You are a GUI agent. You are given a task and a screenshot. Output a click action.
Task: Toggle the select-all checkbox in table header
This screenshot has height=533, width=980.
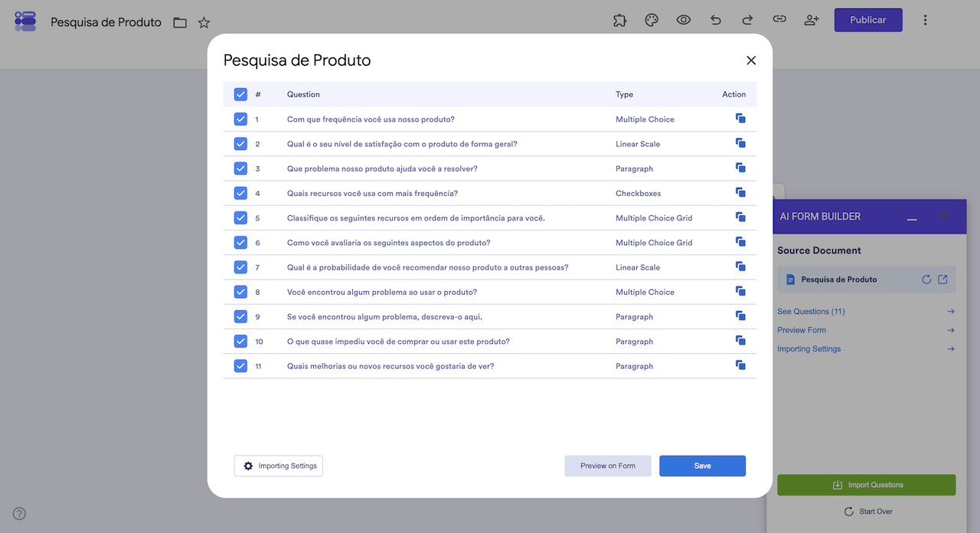tap(240, 94)
